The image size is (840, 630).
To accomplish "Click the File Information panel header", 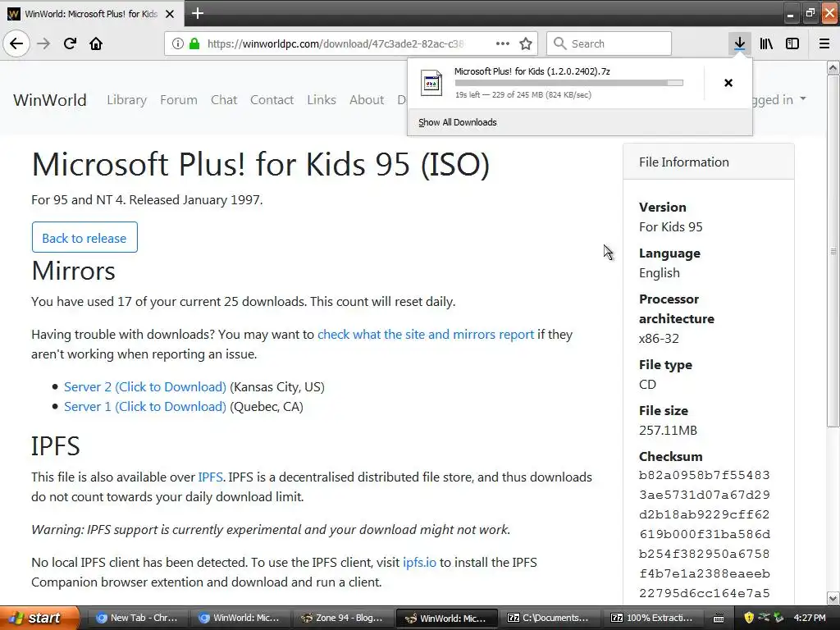I will [x=708, y=162].
